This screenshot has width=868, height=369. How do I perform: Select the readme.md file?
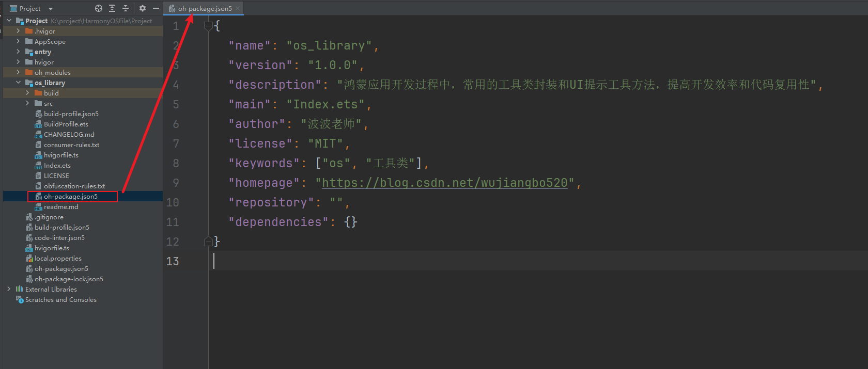pos(61,206)
